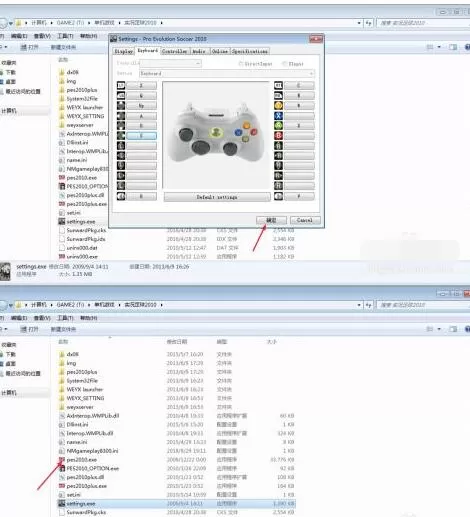Open 编辑(E) menu in upper Explorer

click(19, 36)
